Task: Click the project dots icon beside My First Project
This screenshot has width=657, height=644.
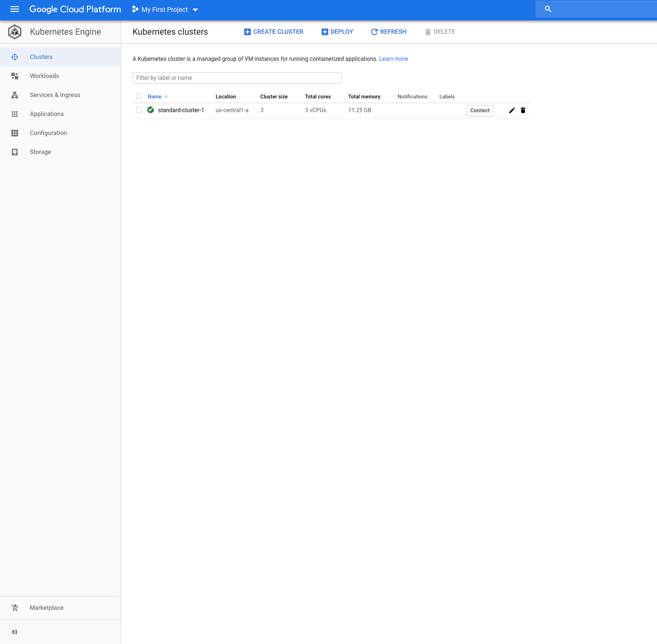Action: click(135, 9)
